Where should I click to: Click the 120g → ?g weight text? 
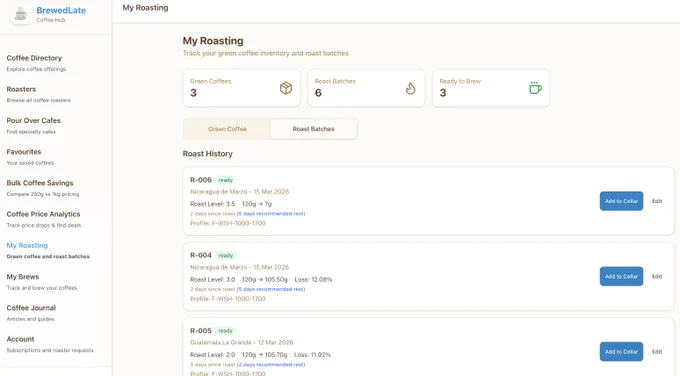point(257,204)
